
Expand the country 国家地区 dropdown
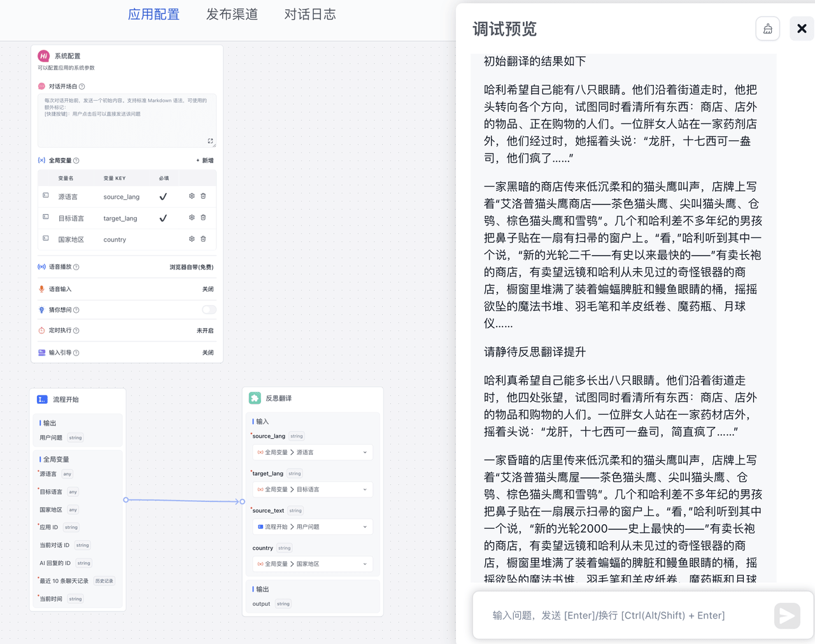pos(312,564)
